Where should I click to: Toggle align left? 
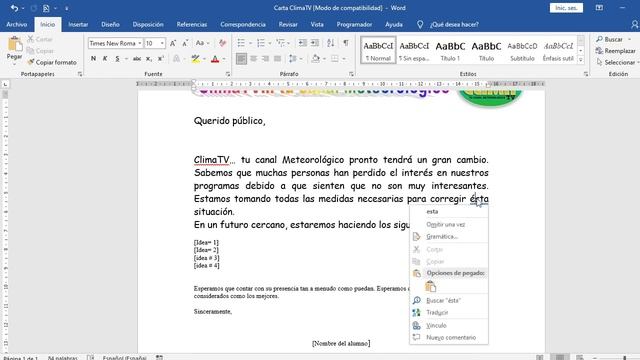241,59
